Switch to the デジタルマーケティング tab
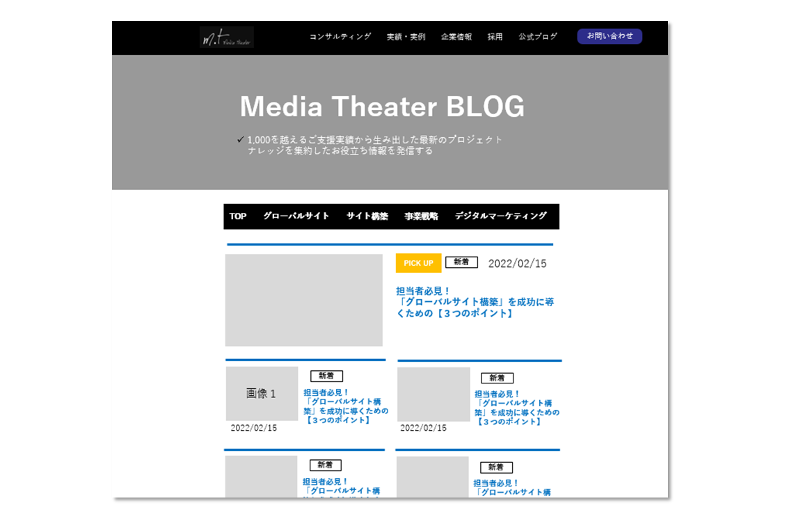The image size is (812, 517). 500,216
